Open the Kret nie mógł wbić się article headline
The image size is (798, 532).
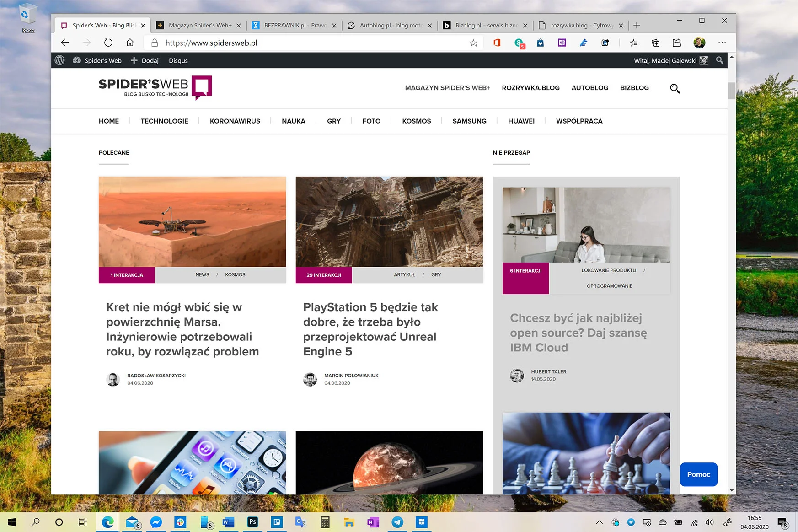point(182,329)
